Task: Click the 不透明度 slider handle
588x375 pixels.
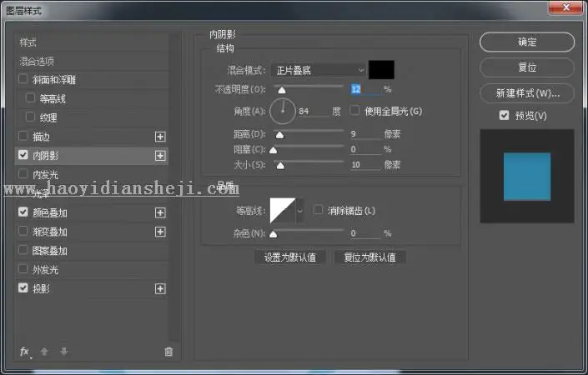Action: pyautogui.click(x=282, y=90)
